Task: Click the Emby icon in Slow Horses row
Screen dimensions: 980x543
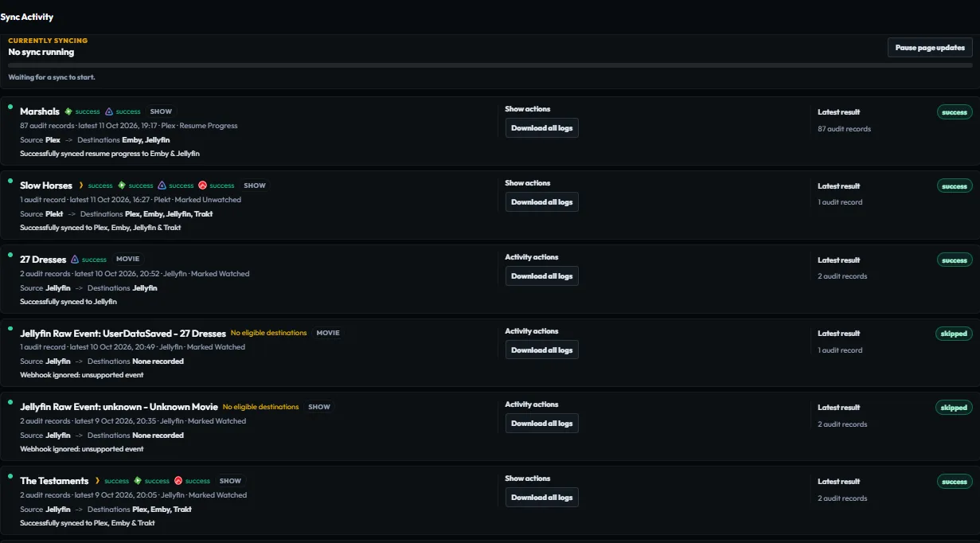Action: pos(122,186)
